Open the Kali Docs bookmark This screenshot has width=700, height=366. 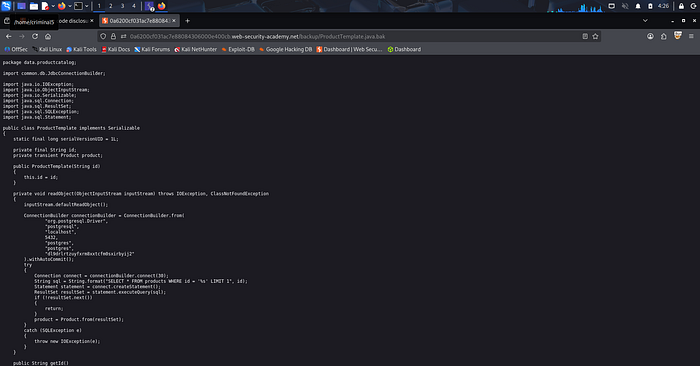click(116, 49)
